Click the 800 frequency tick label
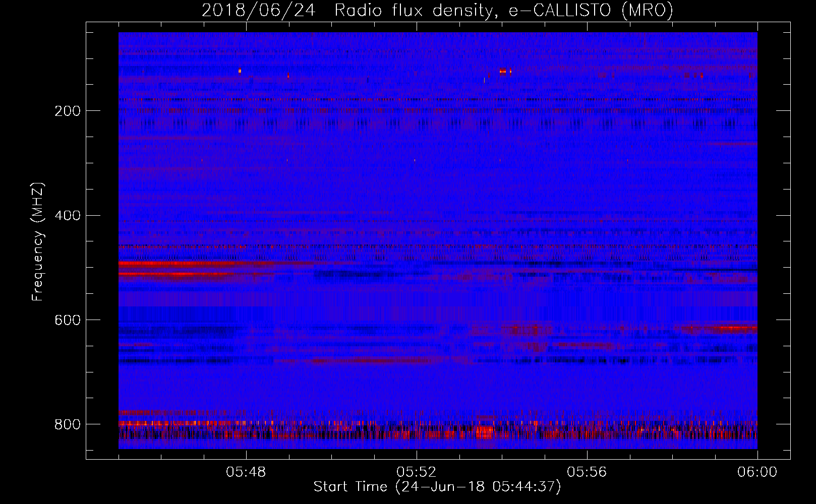This screenshot has height=504, width=816. click(68, 424)
